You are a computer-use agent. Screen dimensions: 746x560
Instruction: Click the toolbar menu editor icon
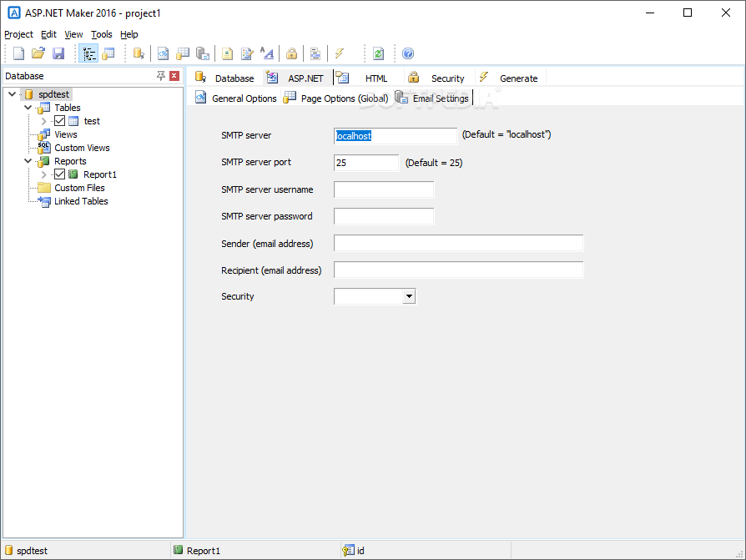coord(315,53)
